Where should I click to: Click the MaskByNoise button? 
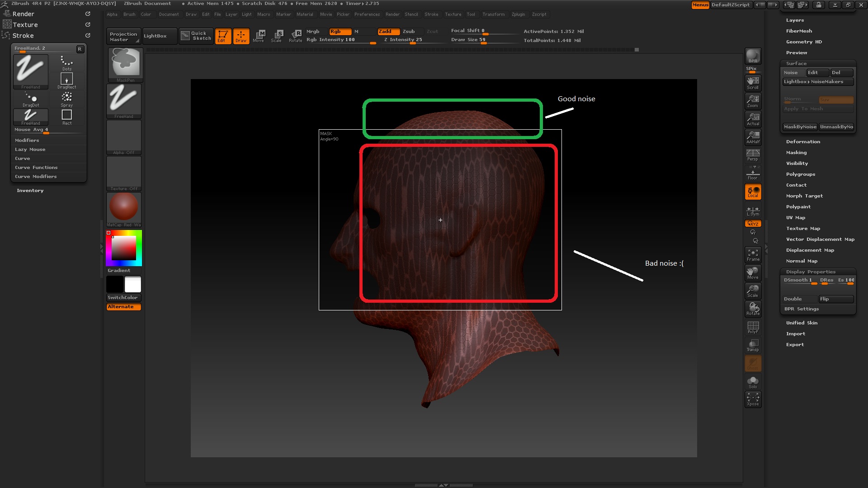800,127
